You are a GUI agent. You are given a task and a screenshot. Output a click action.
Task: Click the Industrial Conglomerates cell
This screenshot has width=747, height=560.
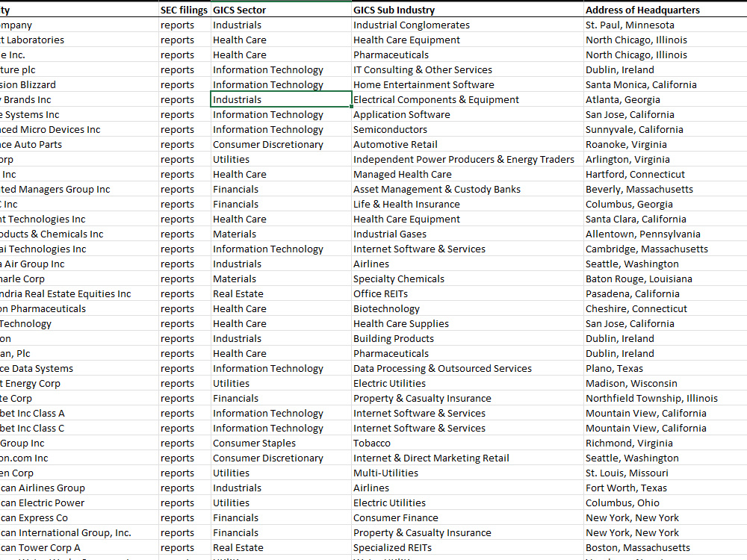coord(467,25)
